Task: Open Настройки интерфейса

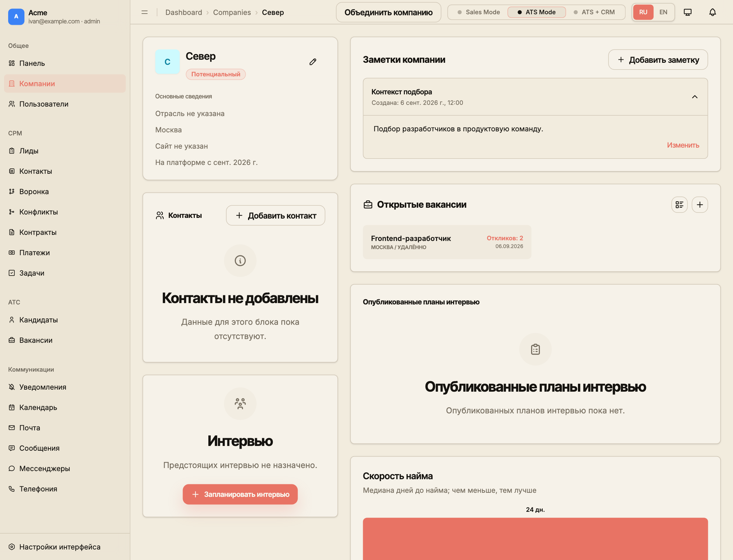Action: [65, 547]
